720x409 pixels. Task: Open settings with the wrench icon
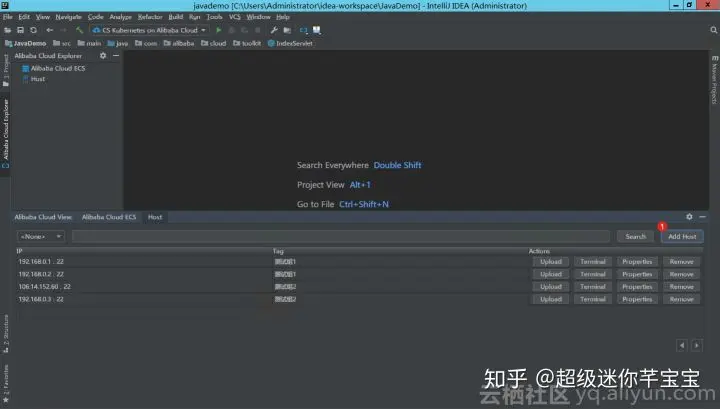274,30
